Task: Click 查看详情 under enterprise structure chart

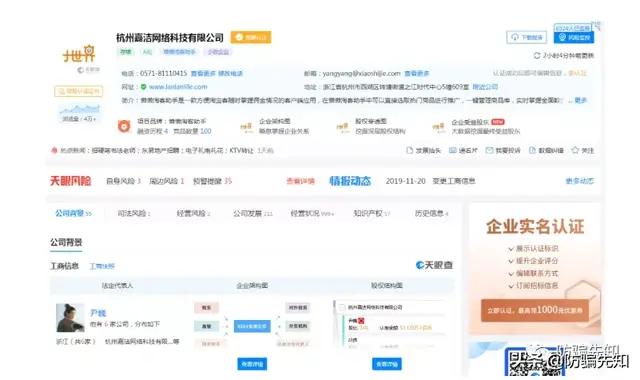Action: pos(252,364)
